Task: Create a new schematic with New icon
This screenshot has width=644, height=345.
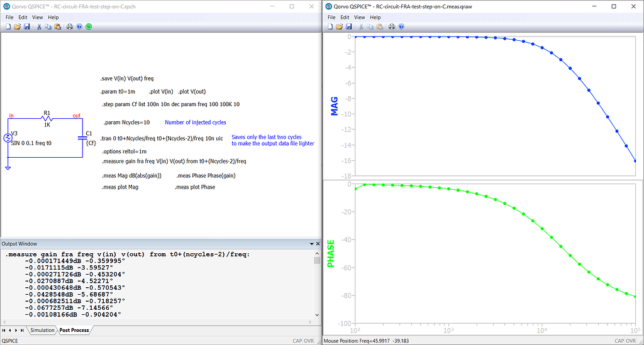Action: 8,27
